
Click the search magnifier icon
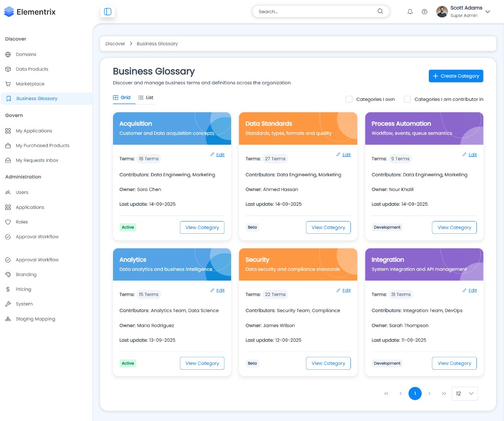[380, 11]
